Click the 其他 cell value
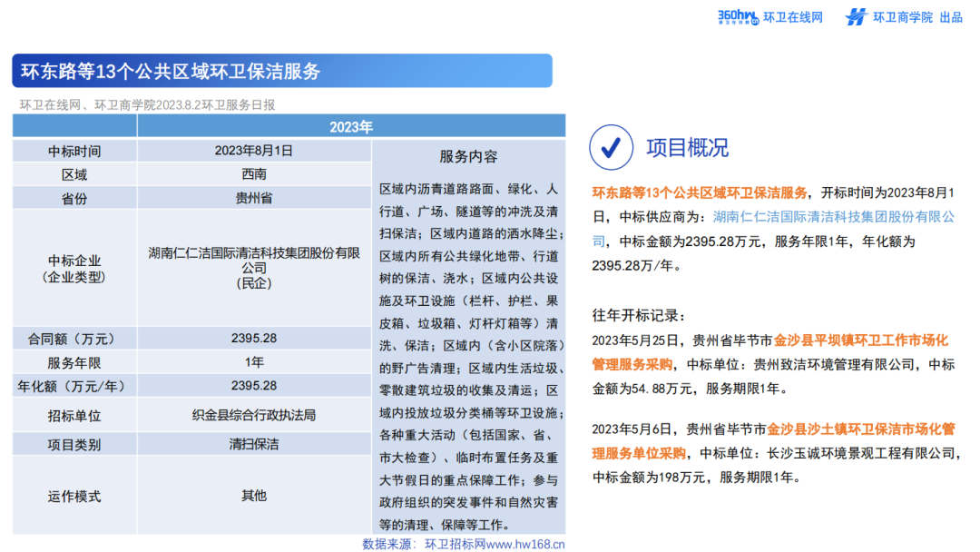Screen dimensions: 980x552 [254, 497]
